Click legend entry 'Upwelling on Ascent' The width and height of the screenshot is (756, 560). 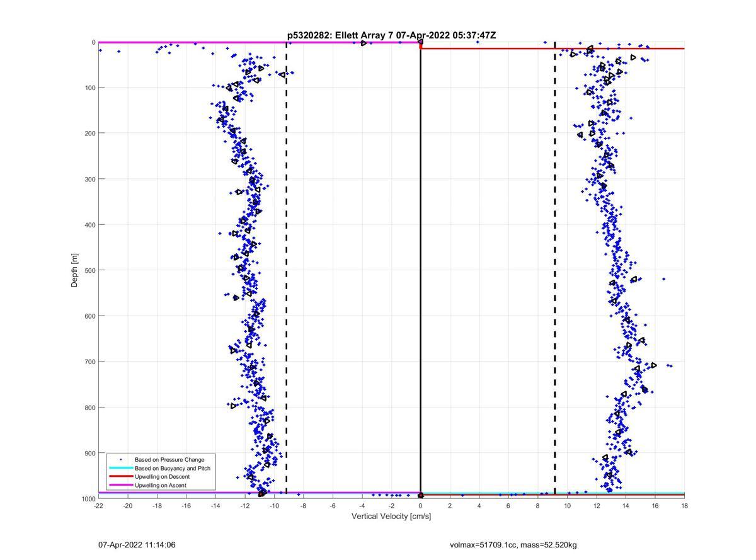point(161,486)
